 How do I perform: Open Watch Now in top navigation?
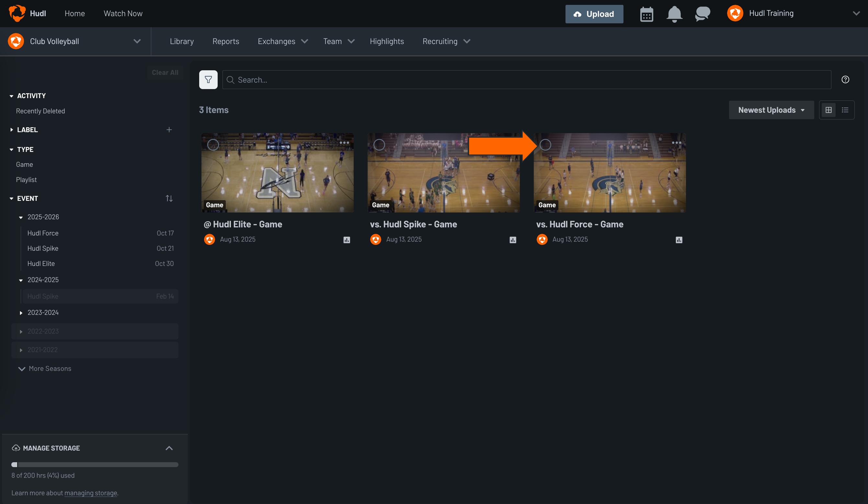coord(123,13)
